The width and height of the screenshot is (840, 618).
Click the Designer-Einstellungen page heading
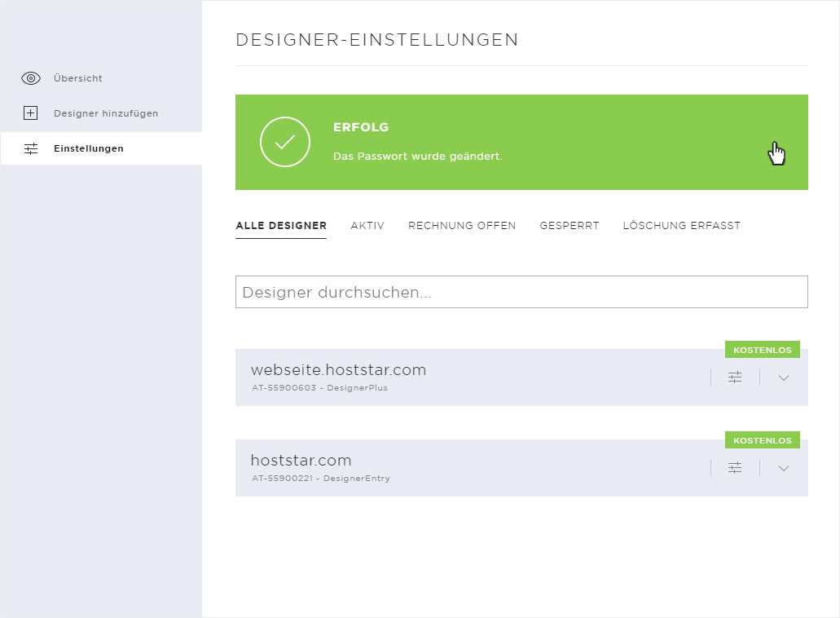pos(377,40)
